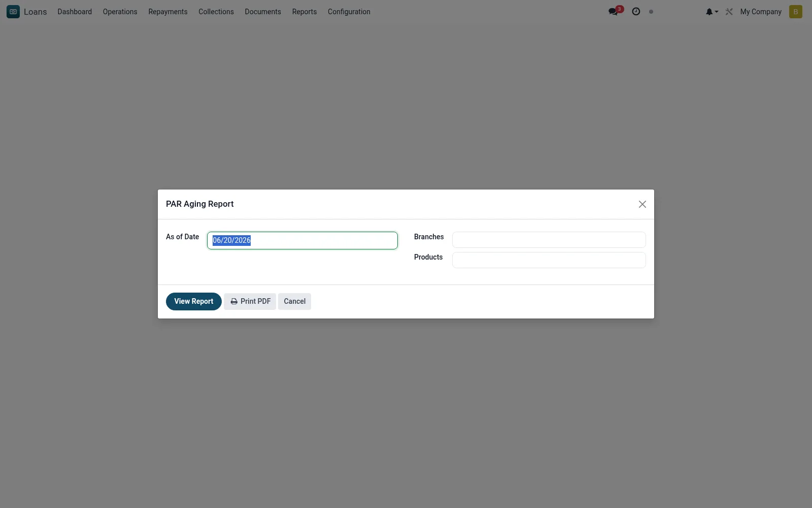
Task: Click the PAR Aging Report title
Action: tap(200, 204)
